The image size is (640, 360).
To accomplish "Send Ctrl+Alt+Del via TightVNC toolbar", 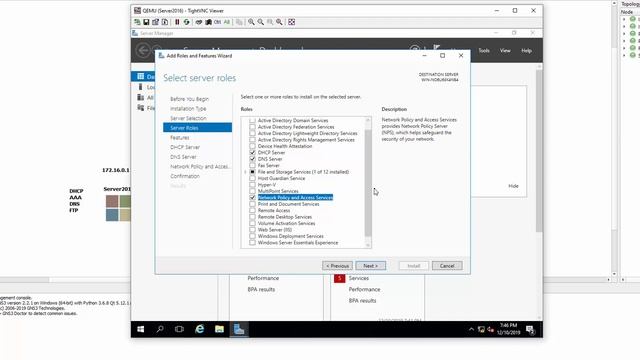I will click(199, 22).
